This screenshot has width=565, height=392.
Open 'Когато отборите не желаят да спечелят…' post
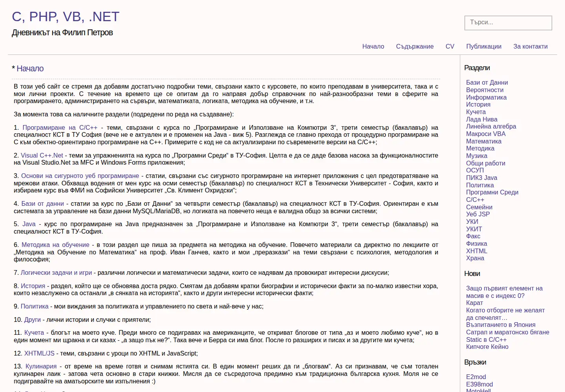[x=505, y=314]
